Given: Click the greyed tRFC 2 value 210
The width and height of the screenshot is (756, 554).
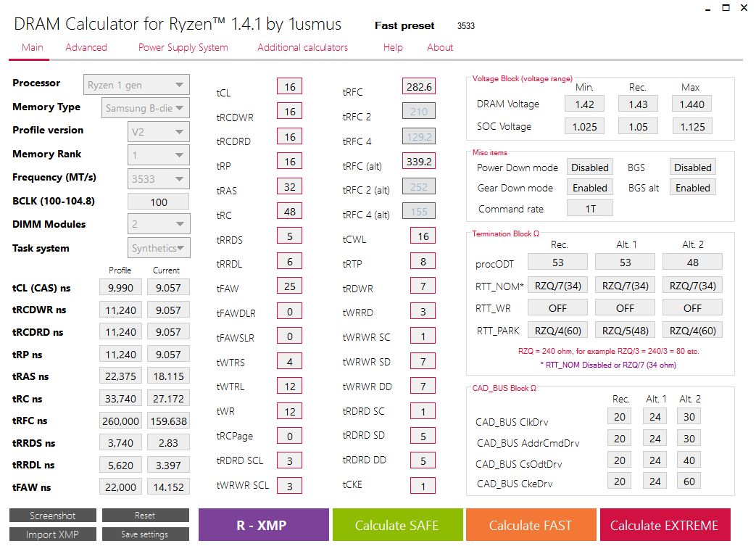Looking at the screenshot, I should click(x=418, y=112).
